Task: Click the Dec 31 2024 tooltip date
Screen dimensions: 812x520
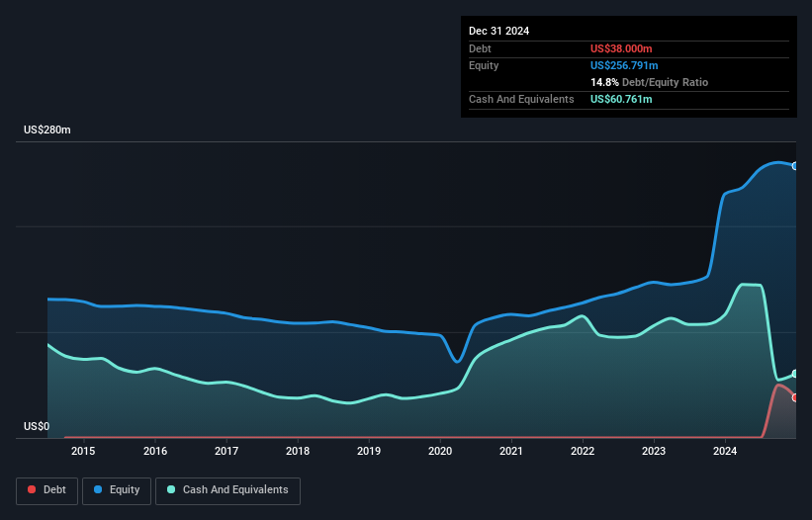Action: [498, 31]
